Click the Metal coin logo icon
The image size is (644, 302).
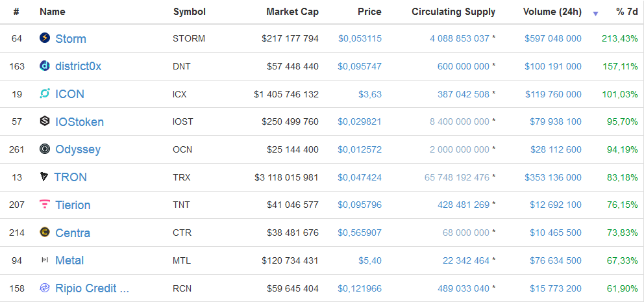(45, 260)
